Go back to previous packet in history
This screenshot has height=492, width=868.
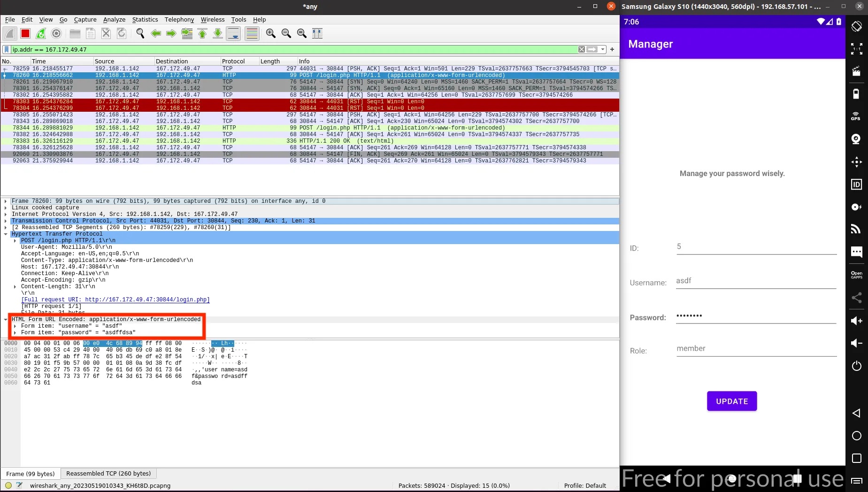point(156,33)
